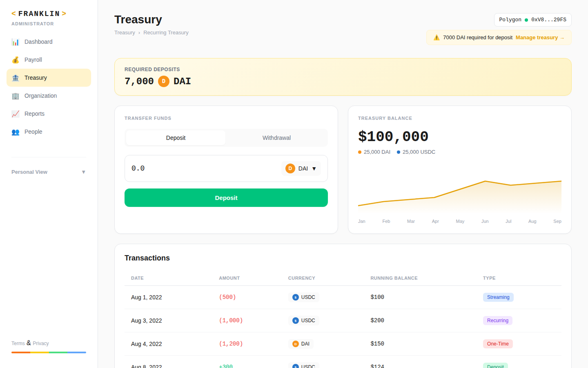Open the Dashboard from the sidebar
The image size is (588, 368).
click(38, 41)
